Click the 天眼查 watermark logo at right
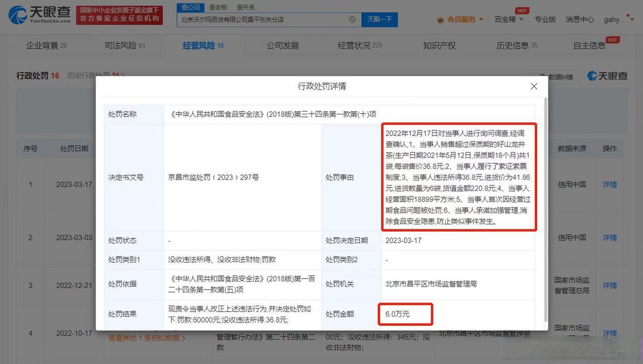643x364 pixels. (607, 76)
